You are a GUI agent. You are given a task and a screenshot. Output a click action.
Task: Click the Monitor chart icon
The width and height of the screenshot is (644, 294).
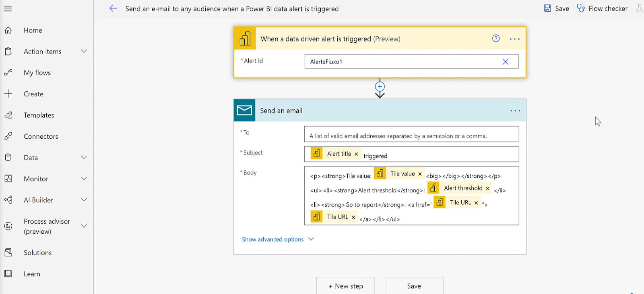pyautogui.click(x=8, y=179)
